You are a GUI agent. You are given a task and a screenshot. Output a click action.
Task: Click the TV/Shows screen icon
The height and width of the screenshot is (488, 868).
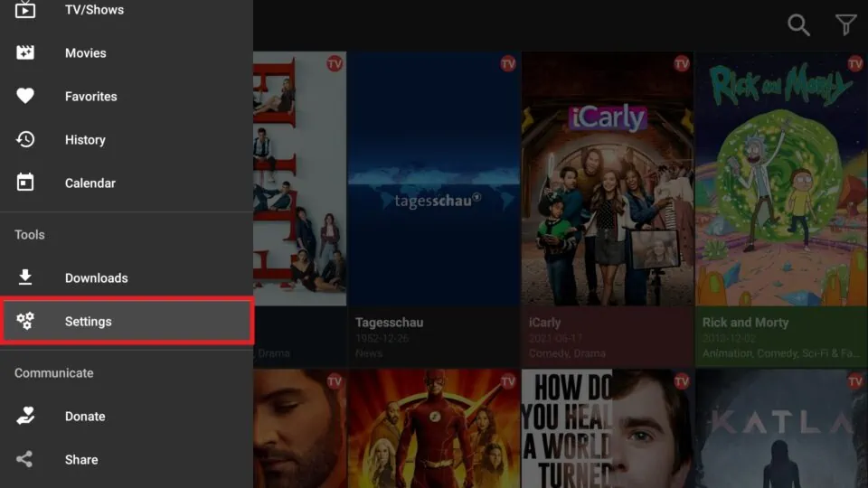pyautogui.click(x=25, y=9)
